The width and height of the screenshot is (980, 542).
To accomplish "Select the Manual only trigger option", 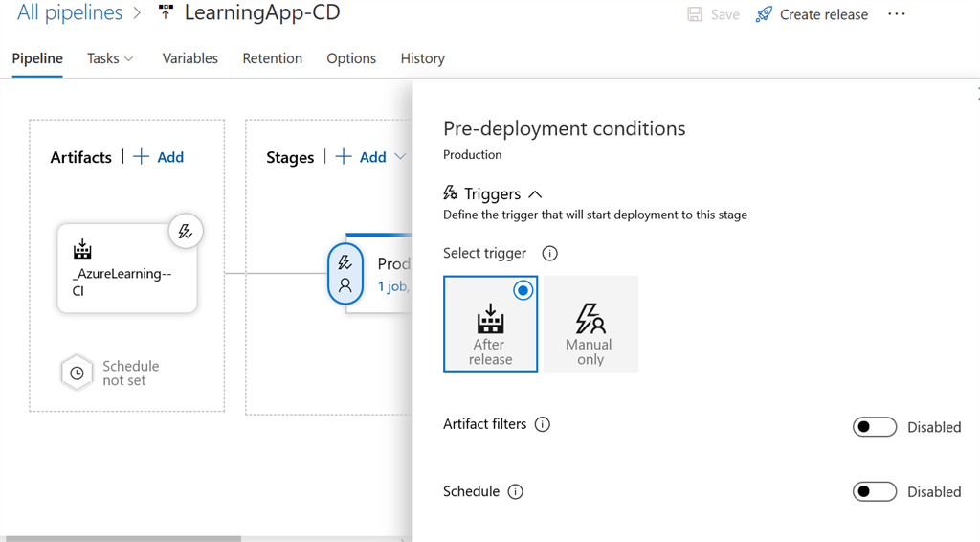I will [590, 324].
